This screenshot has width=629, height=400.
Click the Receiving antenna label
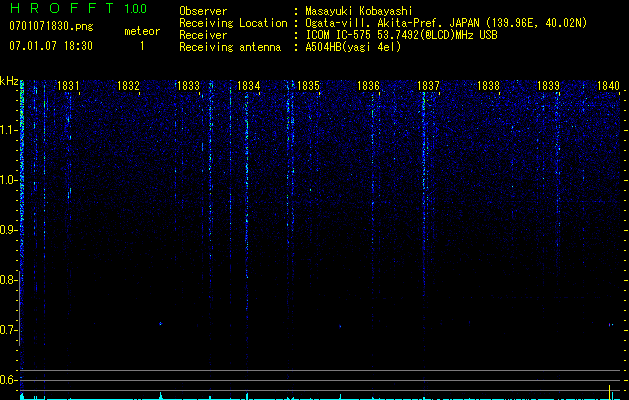230,47
